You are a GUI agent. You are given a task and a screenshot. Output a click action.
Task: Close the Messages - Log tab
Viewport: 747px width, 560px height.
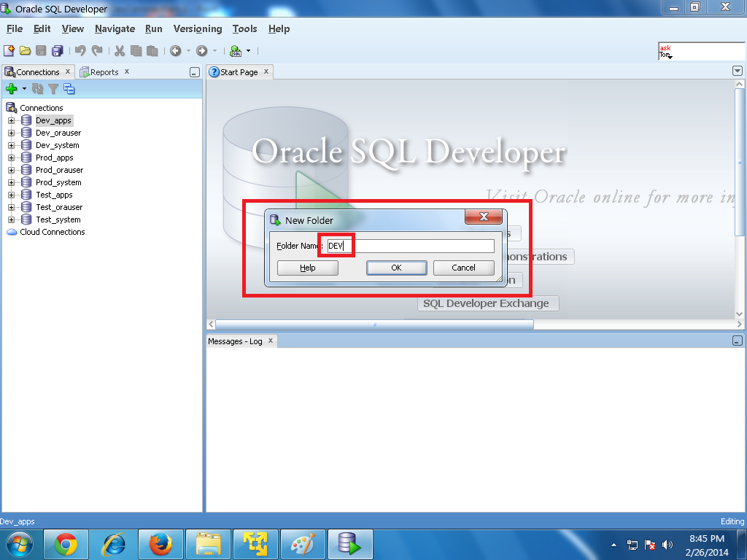[x=270, y=341]
